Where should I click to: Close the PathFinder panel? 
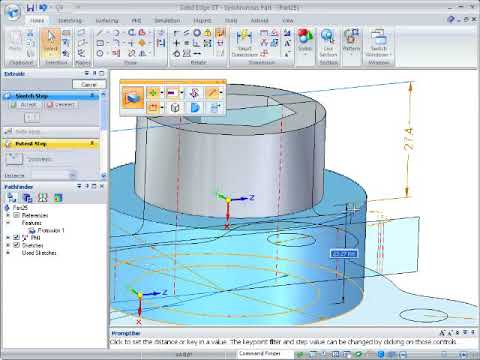[x=102, y=186]
